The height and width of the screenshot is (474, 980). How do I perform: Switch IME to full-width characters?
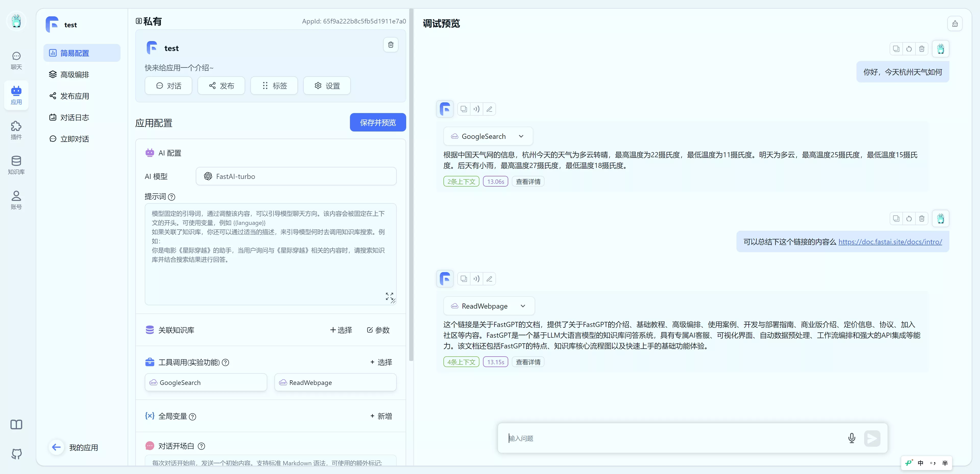tap(946, 463)
